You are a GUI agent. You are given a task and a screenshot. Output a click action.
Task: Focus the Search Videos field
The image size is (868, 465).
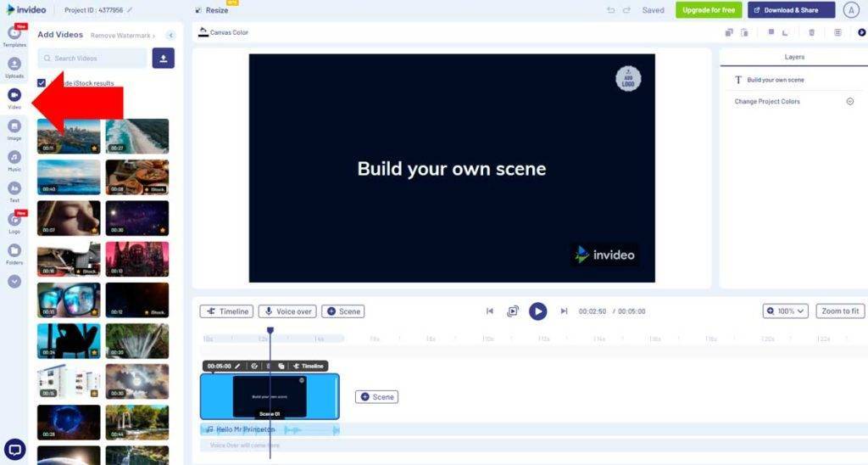point(92,59)
